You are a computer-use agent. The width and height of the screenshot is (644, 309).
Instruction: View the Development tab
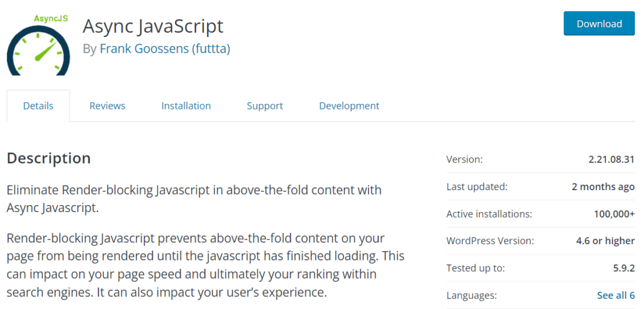(x=349, y=106)
